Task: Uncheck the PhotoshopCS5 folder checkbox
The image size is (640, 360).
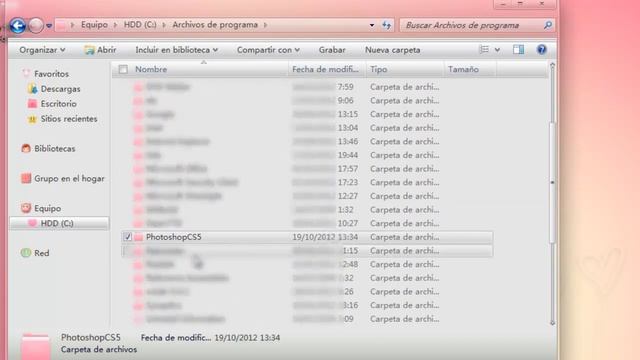Action: pos(127,237)
